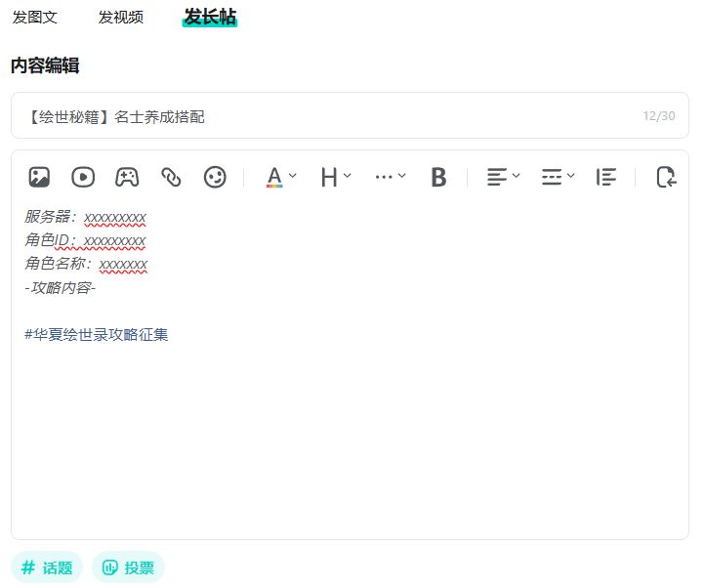Click the #华夏绘世录攻略征集 hashtag link
Screen dimensions: 705x588
tap(97, 335)
